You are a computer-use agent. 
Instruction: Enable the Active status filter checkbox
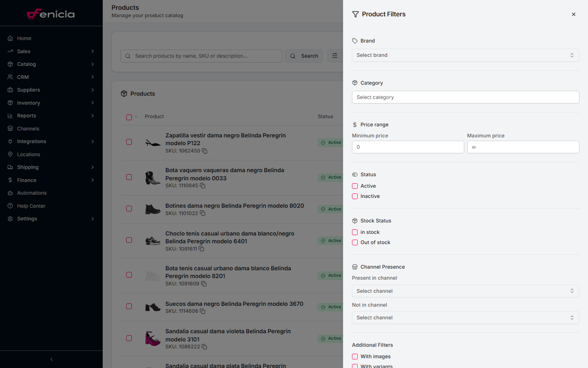click(x=355, y=186)
